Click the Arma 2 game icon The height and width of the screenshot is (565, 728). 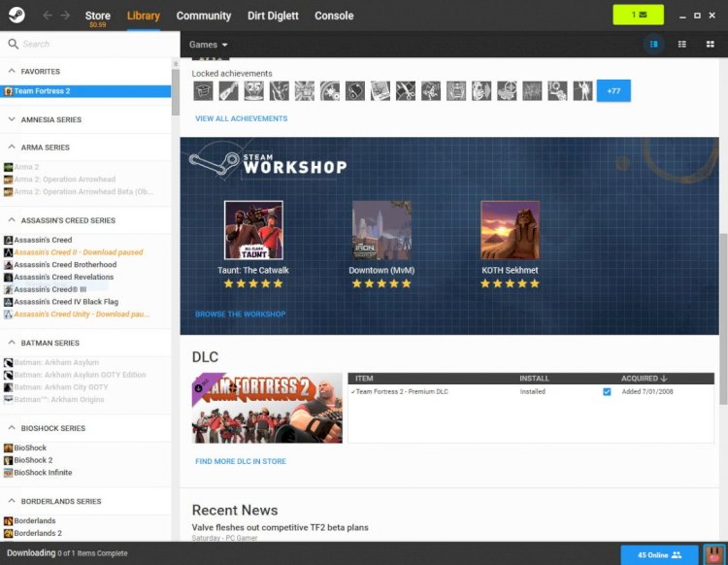tap(8, 167)
